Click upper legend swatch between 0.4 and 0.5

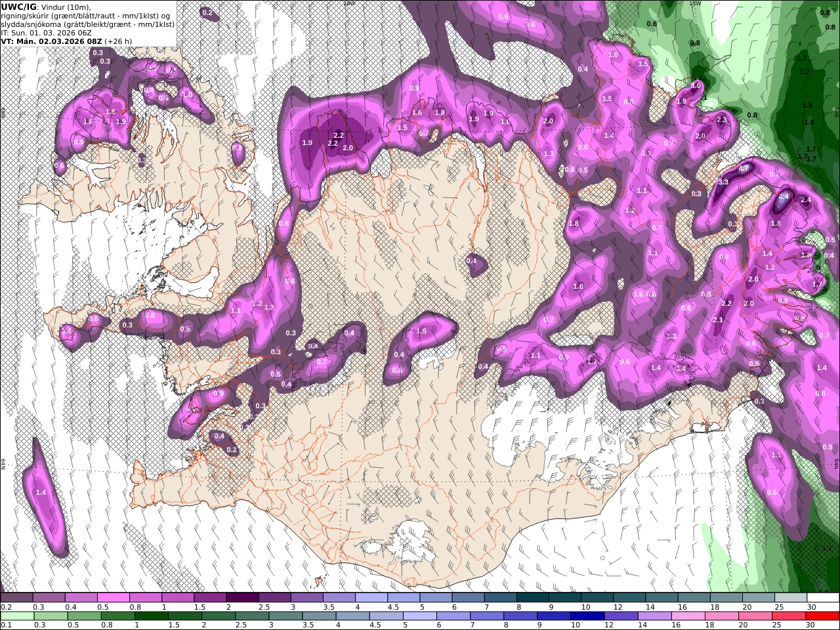[x=81, y=597]
